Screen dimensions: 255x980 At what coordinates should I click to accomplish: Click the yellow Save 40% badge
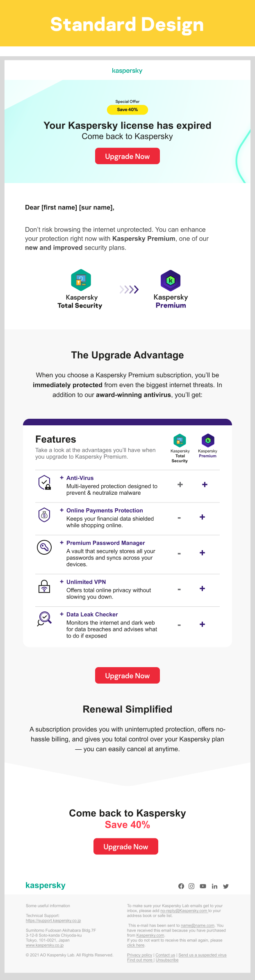point(127,110)
